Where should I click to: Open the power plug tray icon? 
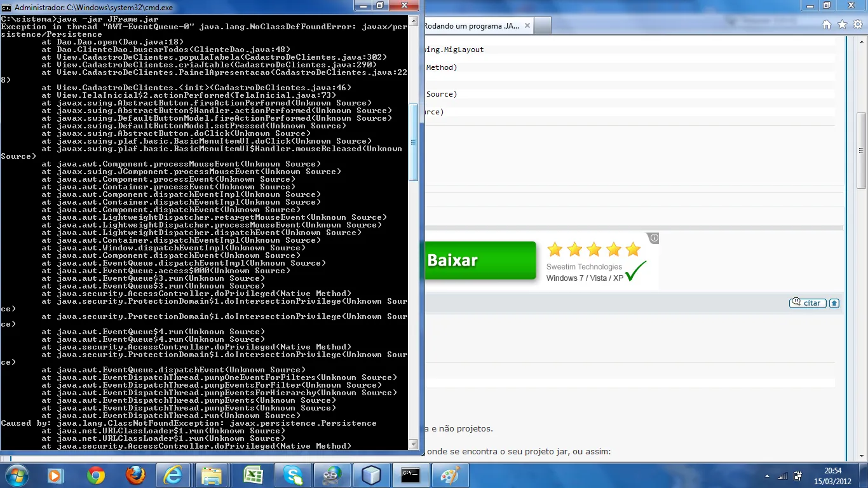coord(799,476)
